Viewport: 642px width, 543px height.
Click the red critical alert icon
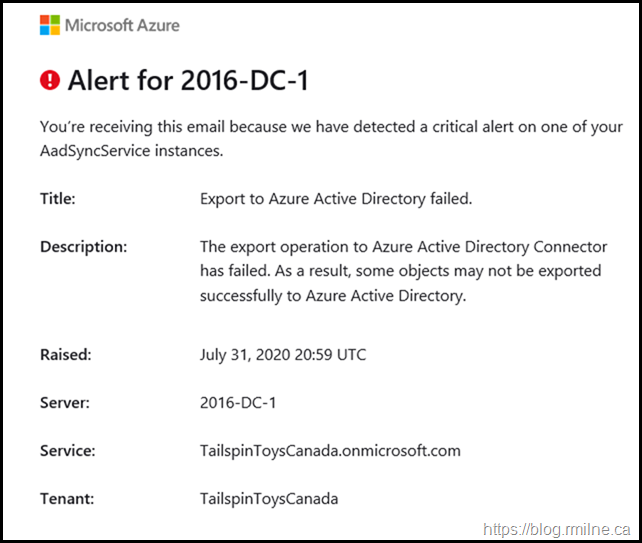pos(50,80)
